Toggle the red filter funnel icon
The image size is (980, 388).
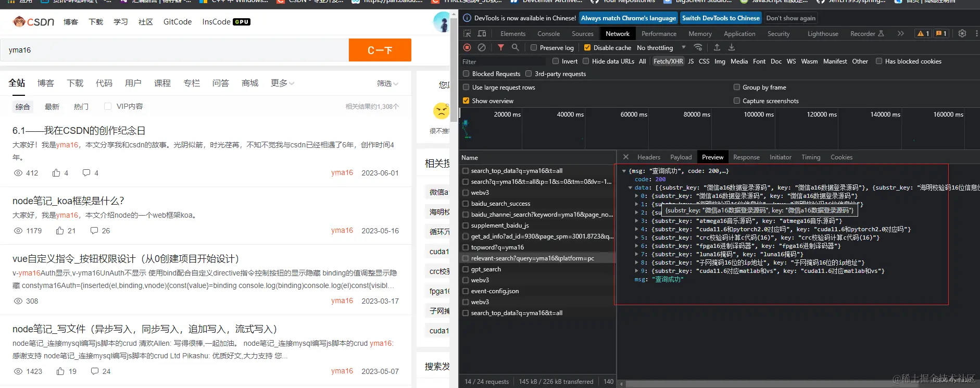tap(500, 47)
